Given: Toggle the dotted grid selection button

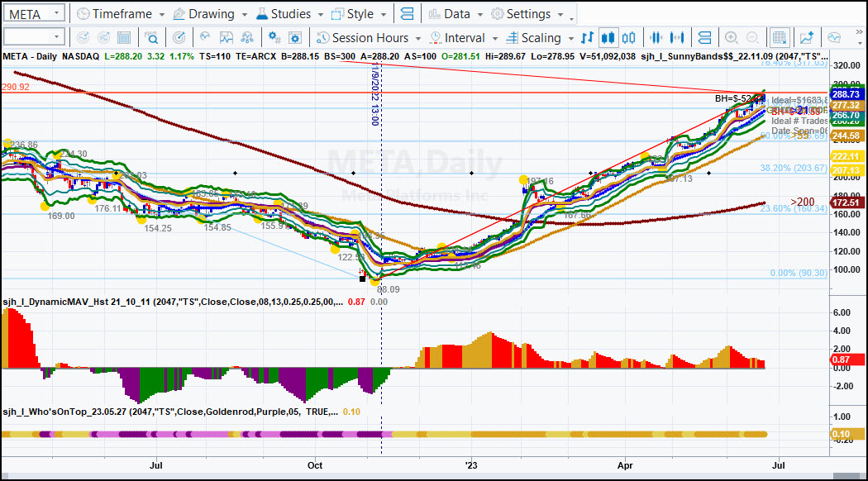Looking at the screenshot, I should point(780,38).
